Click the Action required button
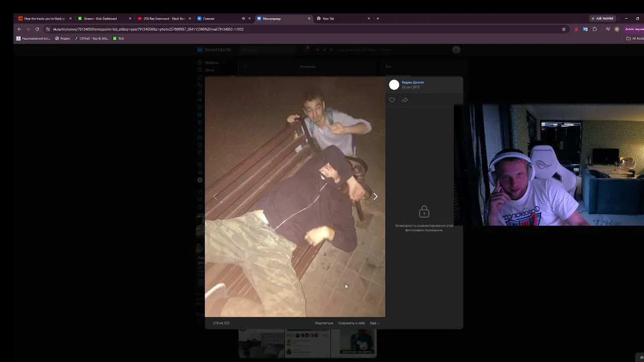This screenshot has height=362, width=644. [x=634, y=29]
